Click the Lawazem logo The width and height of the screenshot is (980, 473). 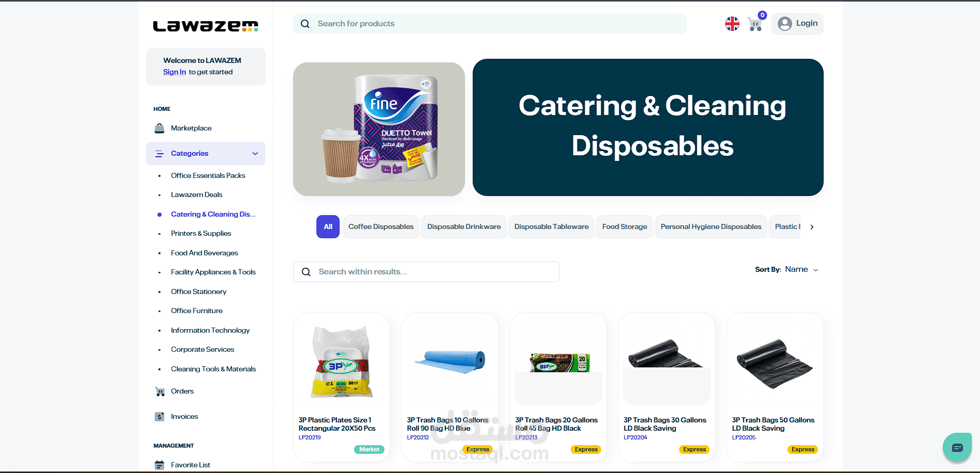(205, 26)
